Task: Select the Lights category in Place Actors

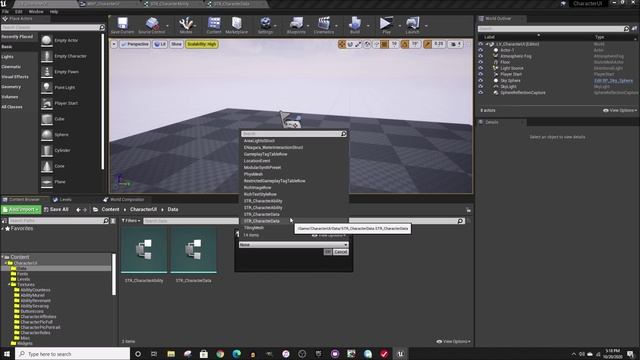Action: [7, 57]
